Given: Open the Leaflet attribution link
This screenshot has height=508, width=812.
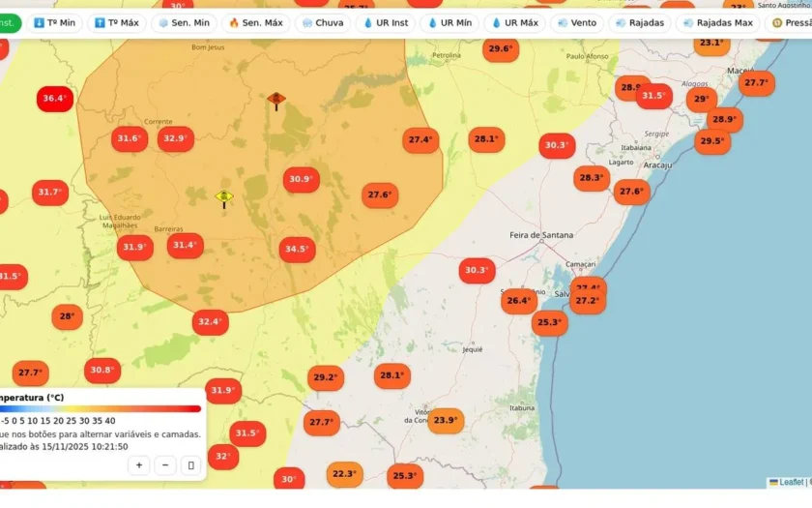Looking at the screenshot, I should (x=787, y=482).
